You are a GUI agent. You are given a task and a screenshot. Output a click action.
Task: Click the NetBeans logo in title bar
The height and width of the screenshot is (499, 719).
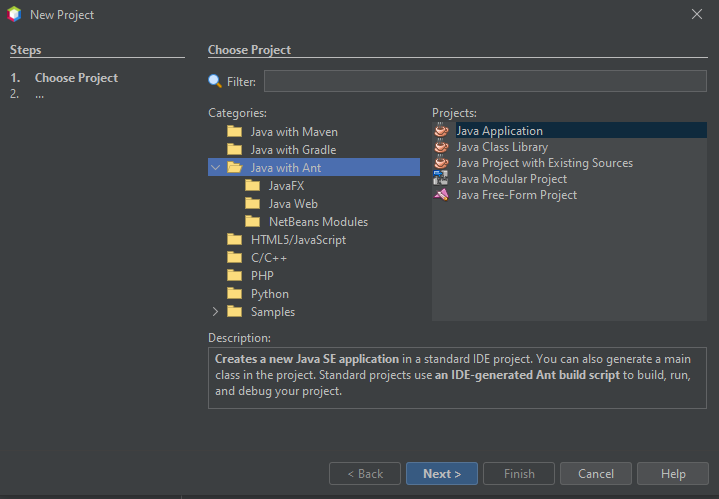tap(14, 15)
